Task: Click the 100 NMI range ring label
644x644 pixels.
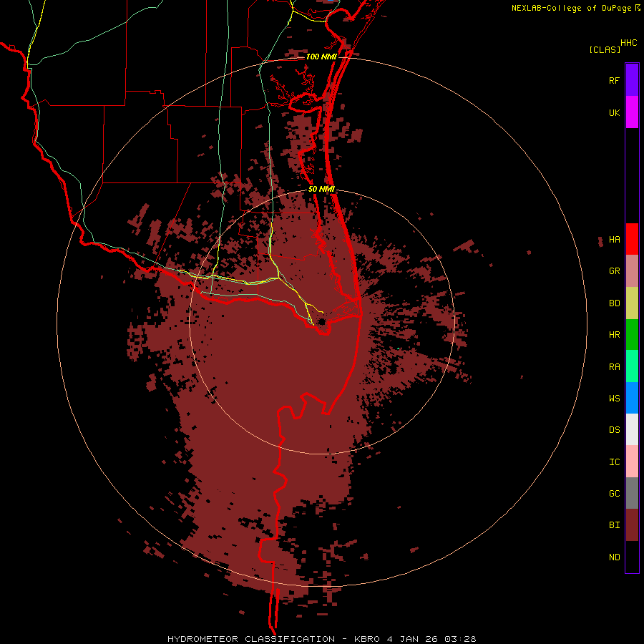Action: point(321,57)
